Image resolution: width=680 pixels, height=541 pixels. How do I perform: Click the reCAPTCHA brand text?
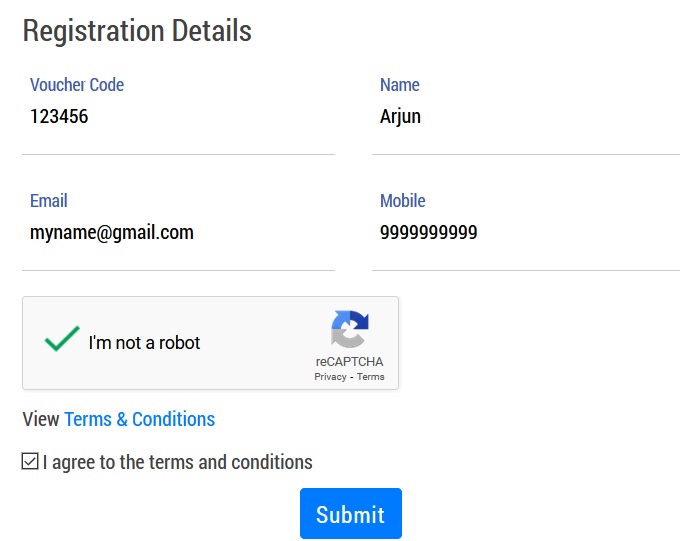pyautogui.click(x=349, y=362)
